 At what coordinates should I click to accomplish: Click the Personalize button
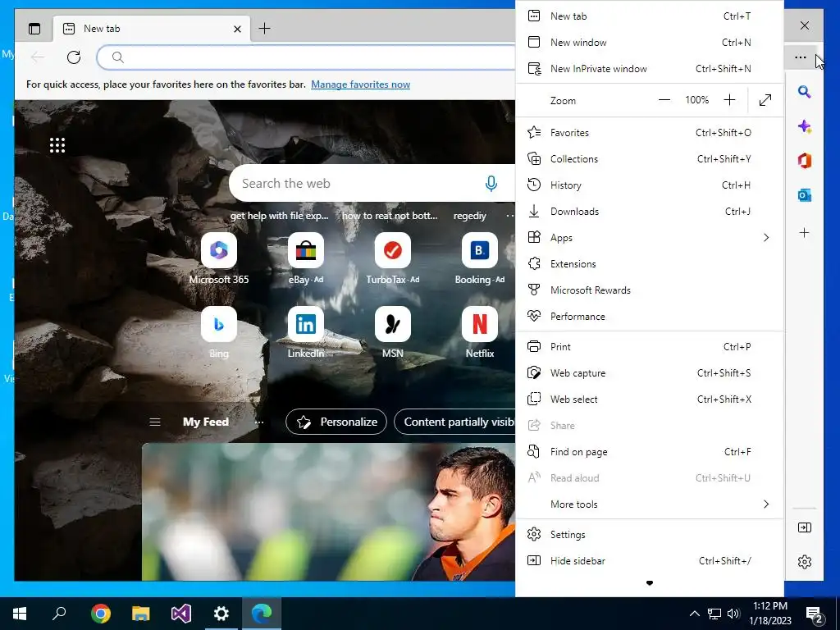pyautogui.click(x=336, y=422)
